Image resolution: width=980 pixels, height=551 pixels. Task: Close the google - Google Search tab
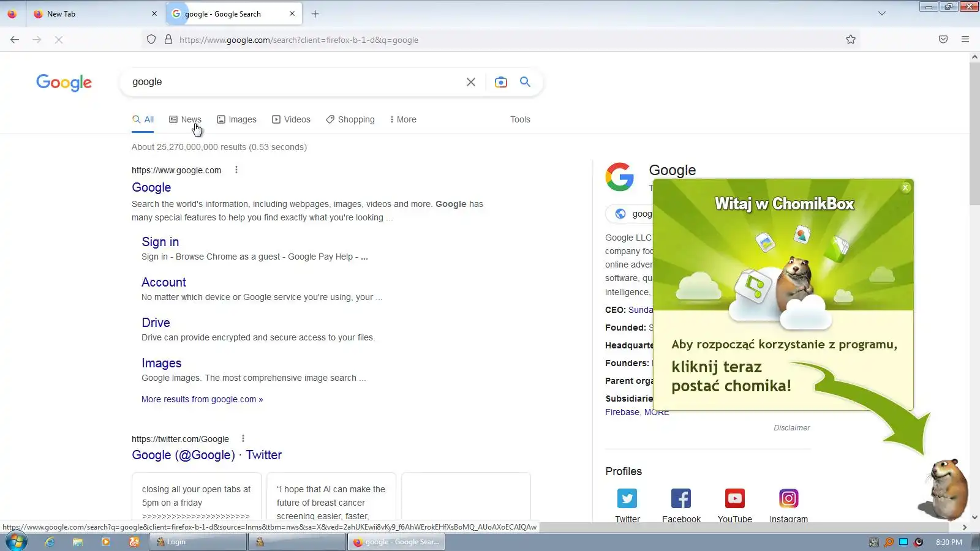point(292,13)
